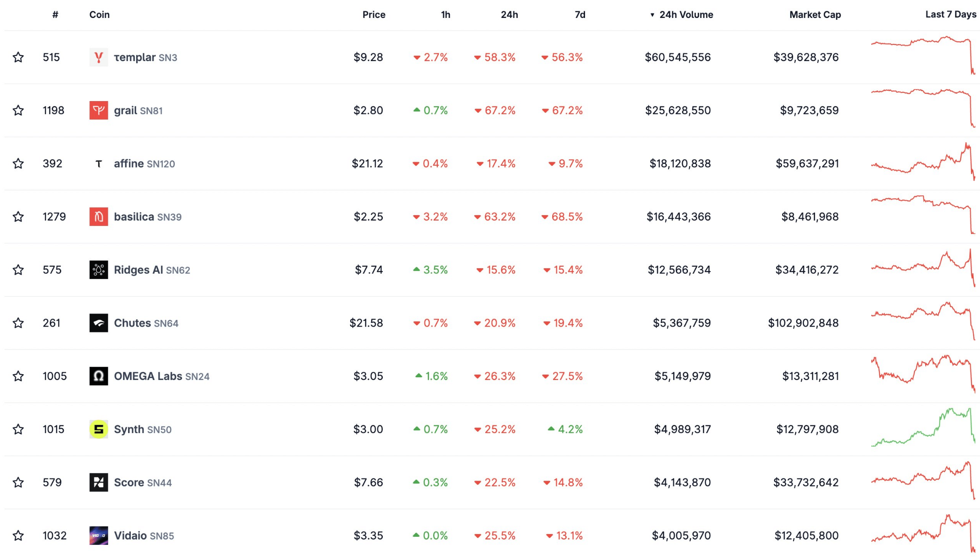Toggle the star for affine

[18, 164]
